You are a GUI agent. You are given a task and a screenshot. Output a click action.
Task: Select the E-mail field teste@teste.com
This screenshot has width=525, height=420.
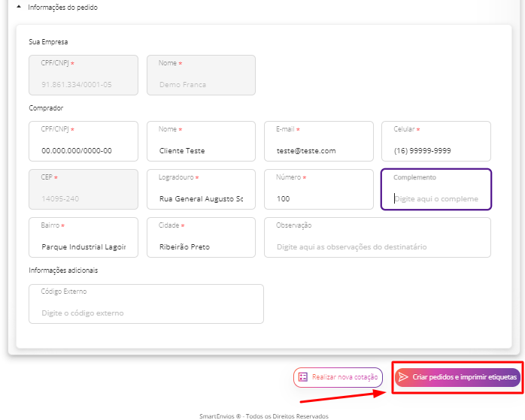[x=319, y=141]
